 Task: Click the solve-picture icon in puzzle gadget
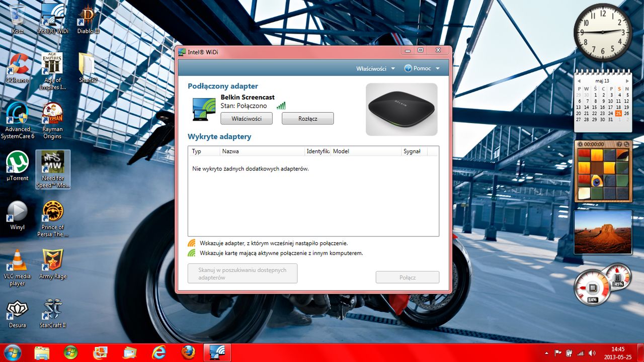(626, 144)
